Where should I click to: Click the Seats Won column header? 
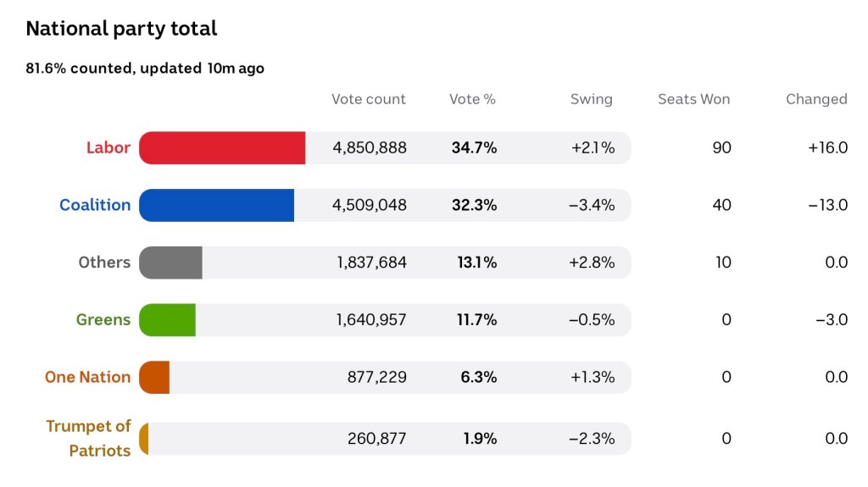(x=693, y=99)
